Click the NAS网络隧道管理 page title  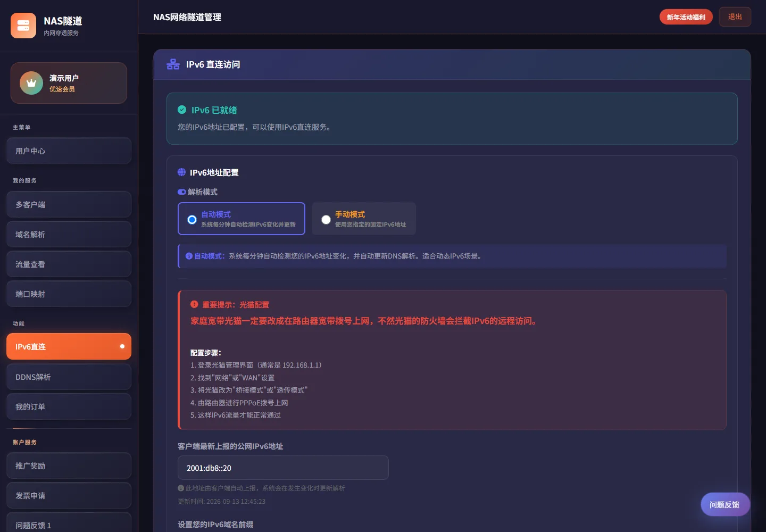point(187,17)
